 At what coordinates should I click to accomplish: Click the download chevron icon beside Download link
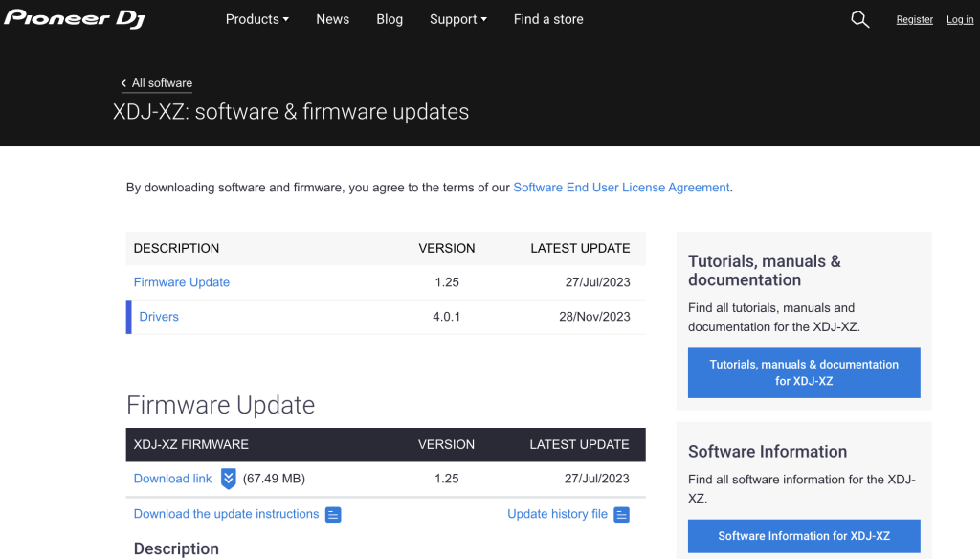[x=228, y=478]
